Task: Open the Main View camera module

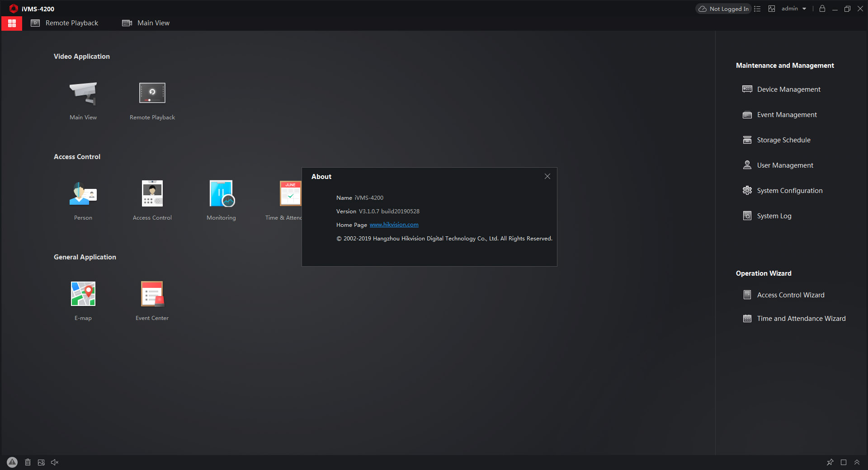Action: [x=83, y=94]
